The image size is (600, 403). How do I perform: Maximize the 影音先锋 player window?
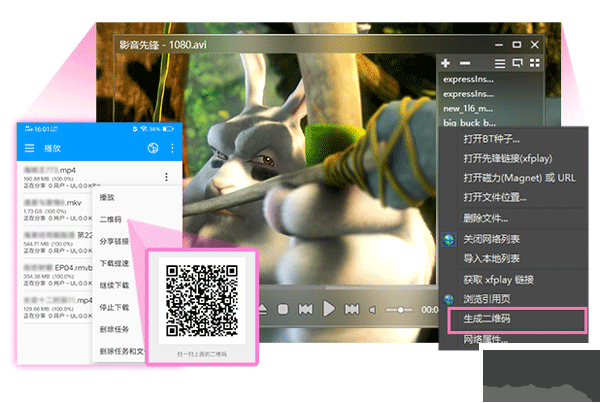point(517,45)
